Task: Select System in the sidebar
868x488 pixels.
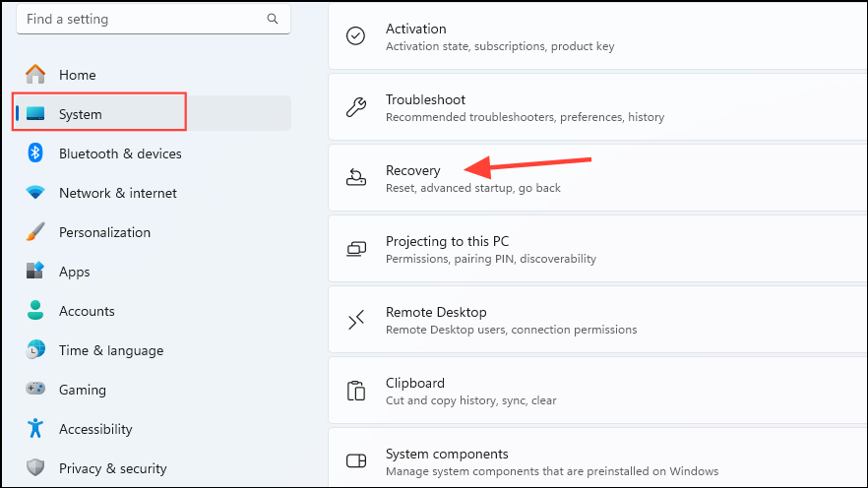Action: (x=80, y=114)
